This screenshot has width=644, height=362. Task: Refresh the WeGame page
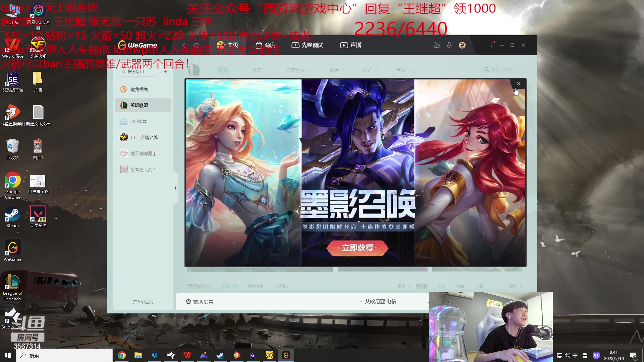(x=197, y=45)
